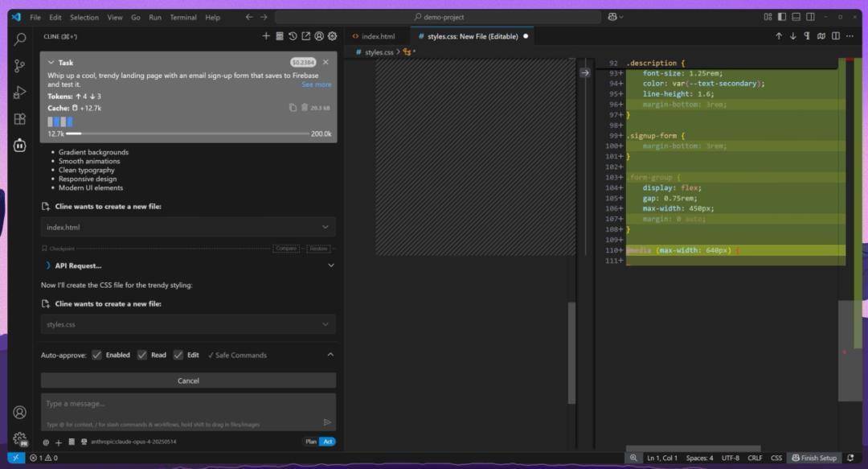Image resolution: width=868 pixels, height=469 pixels.
Task: Toggle the Edit auto-approve checkbox
Action: (x=178, y=355)
